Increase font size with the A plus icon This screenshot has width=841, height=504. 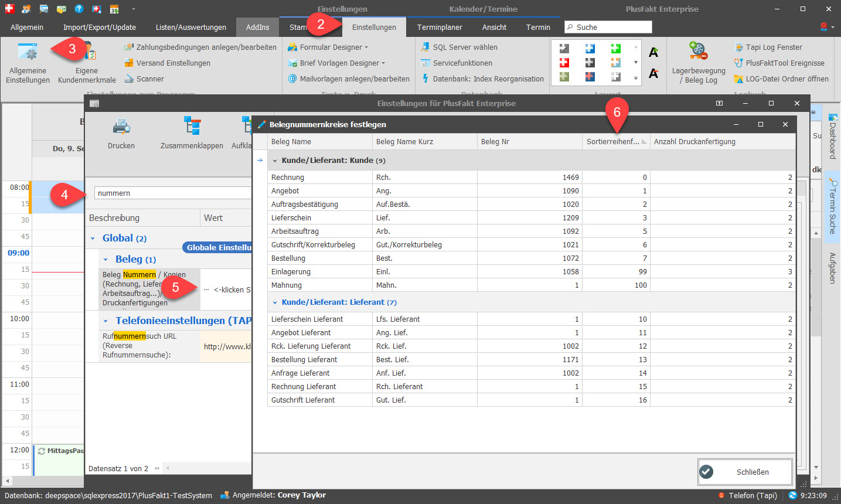click(653, 52)
